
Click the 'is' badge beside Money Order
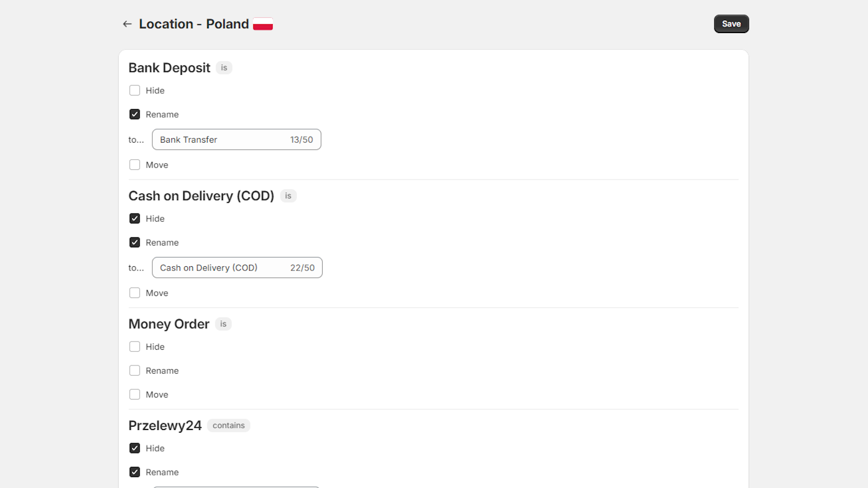(x=224, y=324)
